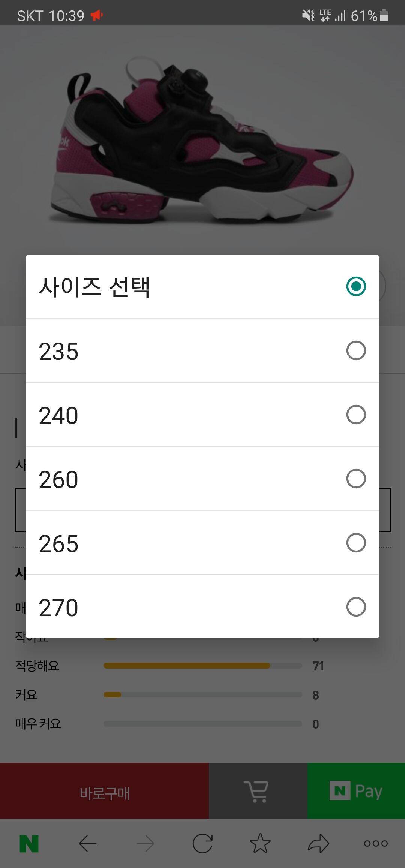Select size 270 option row
Viewport: 405px width, 868px height.
pos(202,607)
